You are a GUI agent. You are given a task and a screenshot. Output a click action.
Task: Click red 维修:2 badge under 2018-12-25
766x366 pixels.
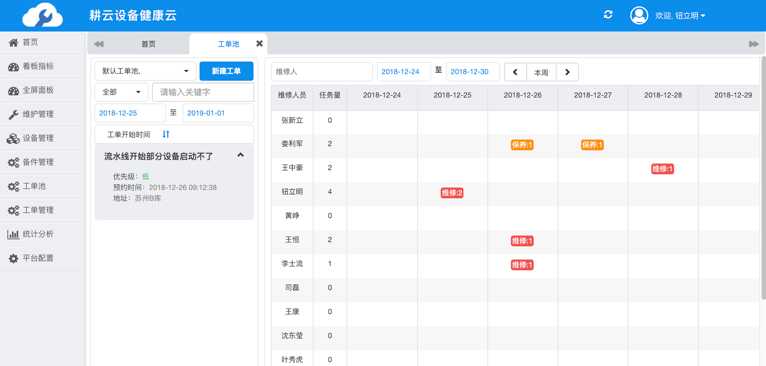point(452,193)
